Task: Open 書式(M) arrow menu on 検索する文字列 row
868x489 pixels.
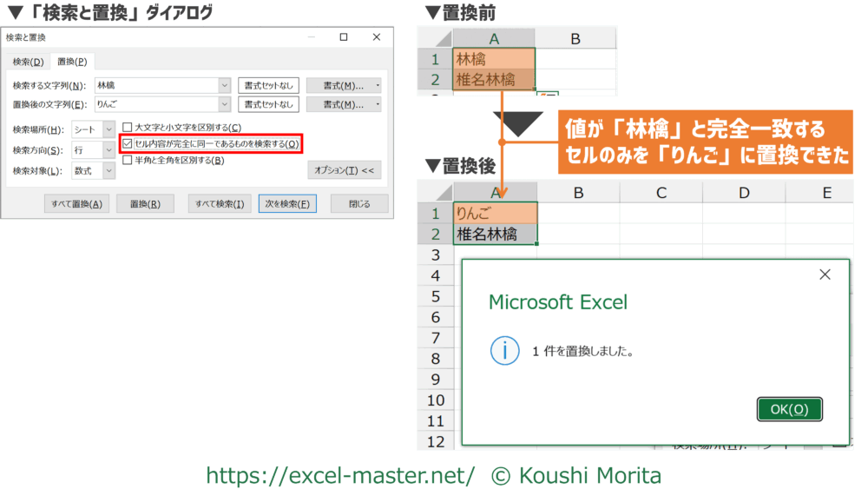Action: 378,85
